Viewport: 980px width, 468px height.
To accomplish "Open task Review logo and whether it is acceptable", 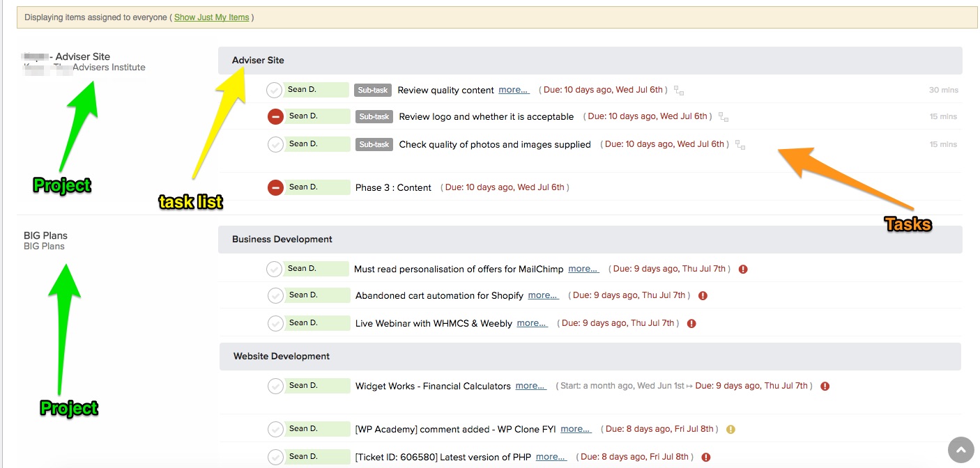I will pos(486,117).
